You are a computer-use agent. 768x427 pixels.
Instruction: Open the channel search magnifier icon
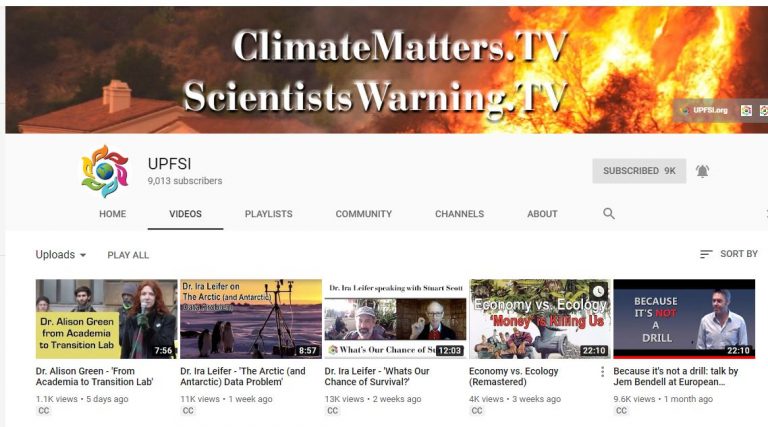pos(609,214)
